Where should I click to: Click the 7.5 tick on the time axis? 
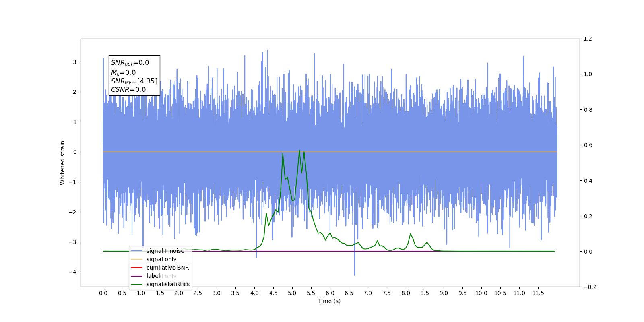tap(387, 293)
